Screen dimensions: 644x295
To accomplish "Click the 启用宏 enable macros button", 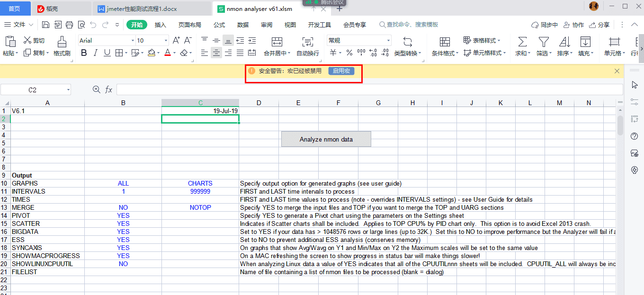I will click(340, 71).
